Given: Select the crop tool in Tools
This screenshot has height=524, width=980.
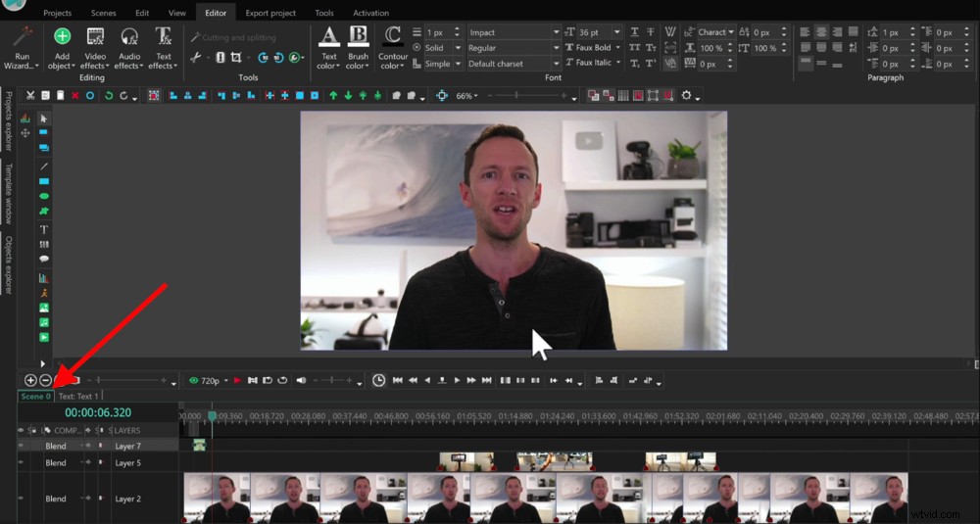Looking at the screenshot, I should [x=235, y=58].
